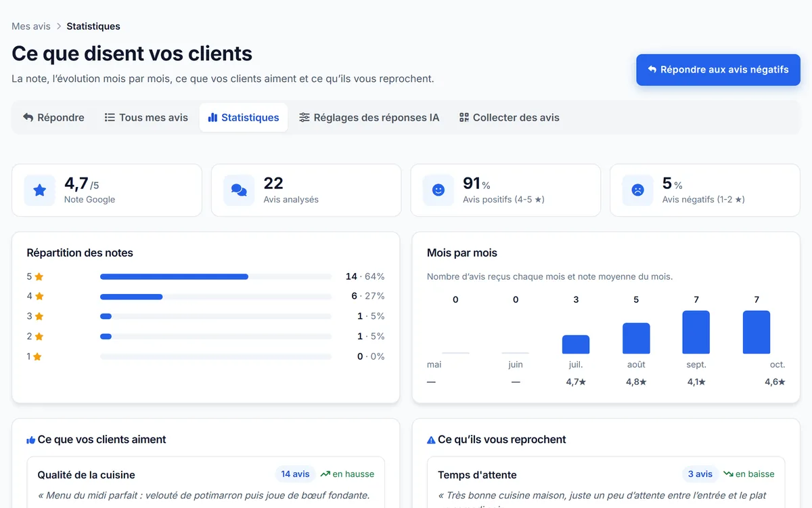The width and height of the screenshot is (812, 508).
Task: Click the août bar in monthly chart
Action: pyautogui.click(x=636, y=338)
